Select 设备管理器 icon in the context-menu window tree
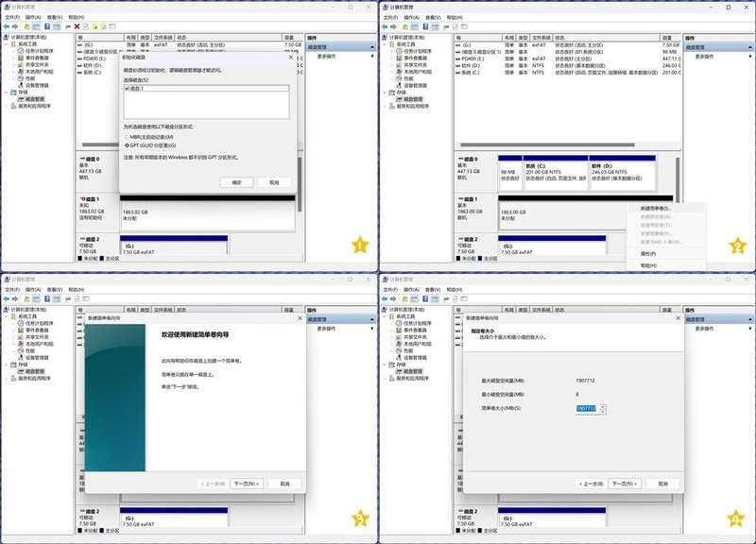Screen dimensions: 756x544 pos(399,85)
